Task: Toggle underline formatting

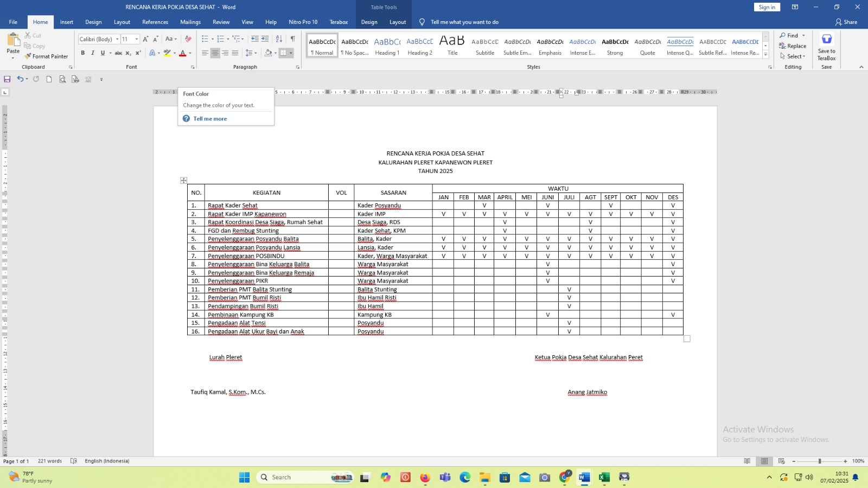Action: point(103,53)
